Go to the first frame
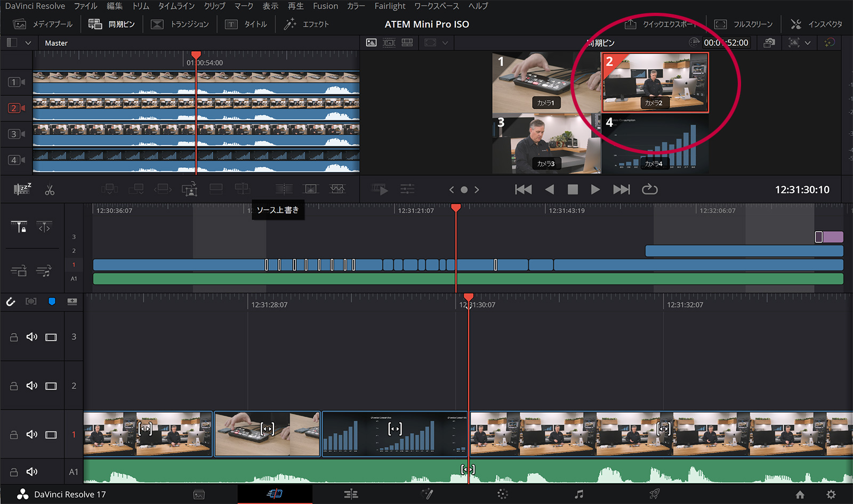 tap(524, 190)
